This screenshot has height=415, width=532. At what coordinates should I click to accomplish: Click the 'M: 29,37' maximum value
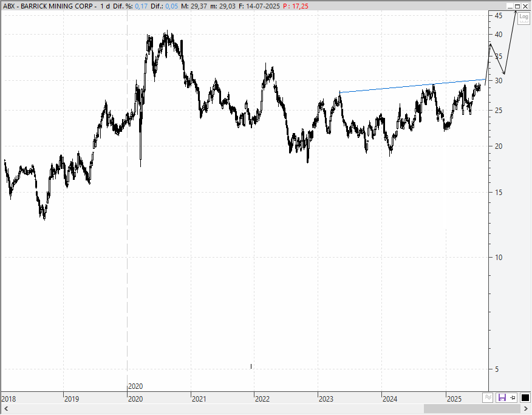[194, 6]
